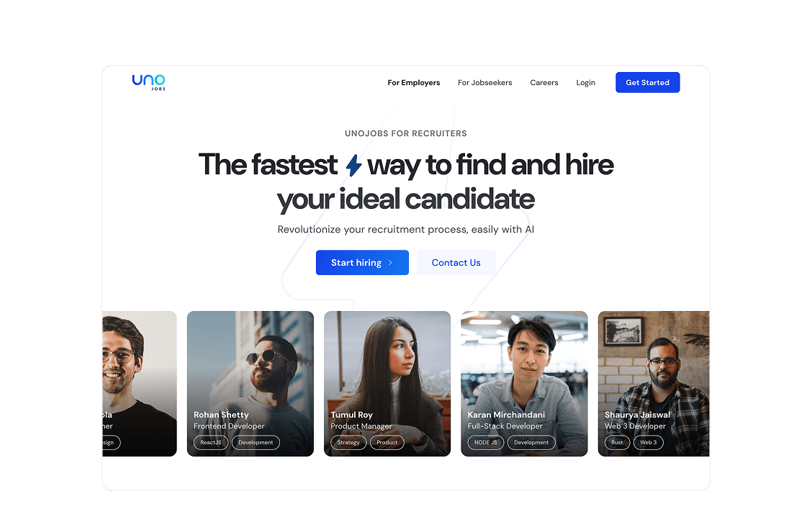
Task: Click the Web 3 tag pill
Action: [x=649, y=442]
